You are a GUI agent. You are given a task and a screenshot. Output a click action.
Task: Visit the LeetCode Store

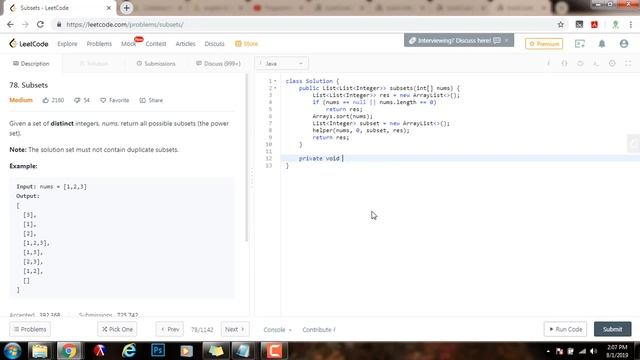coord(247,44)
